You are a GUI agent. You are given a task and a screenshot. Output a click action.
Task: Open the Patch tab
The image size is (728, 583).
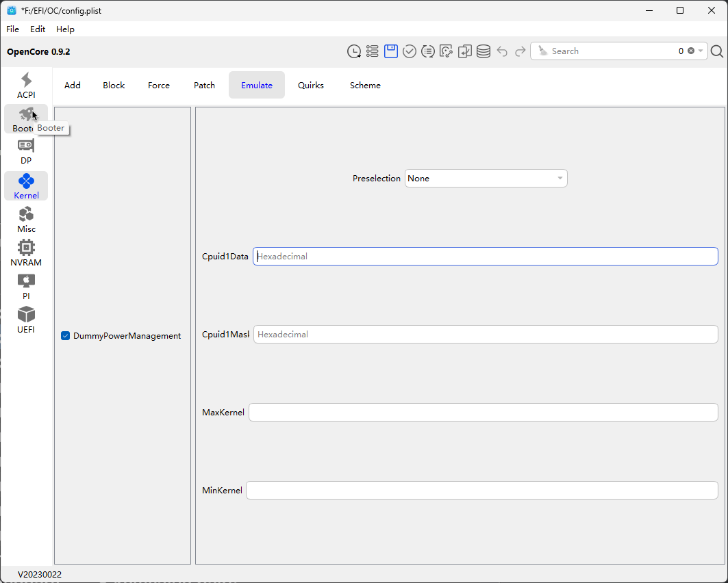click(204, 86)
